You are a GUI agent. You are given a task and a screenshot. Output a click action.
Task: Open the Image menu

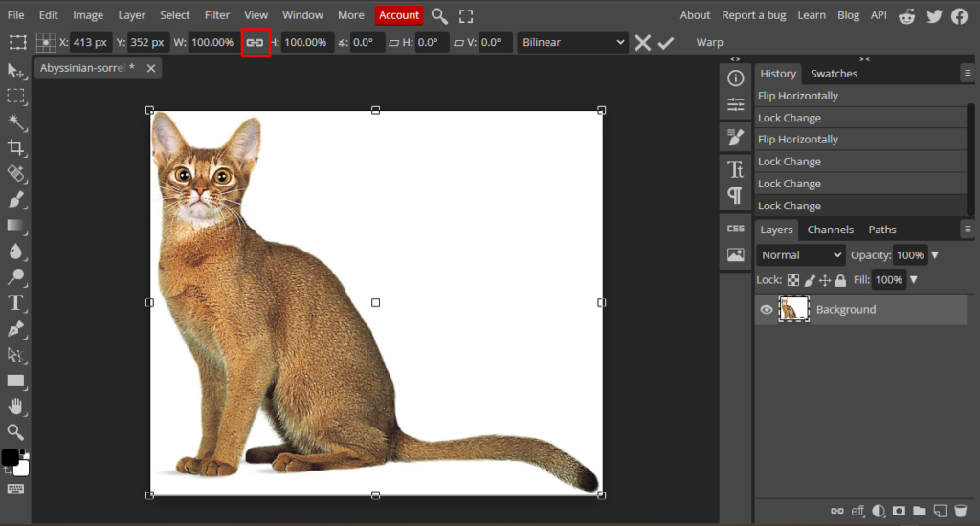coord(88,15)
